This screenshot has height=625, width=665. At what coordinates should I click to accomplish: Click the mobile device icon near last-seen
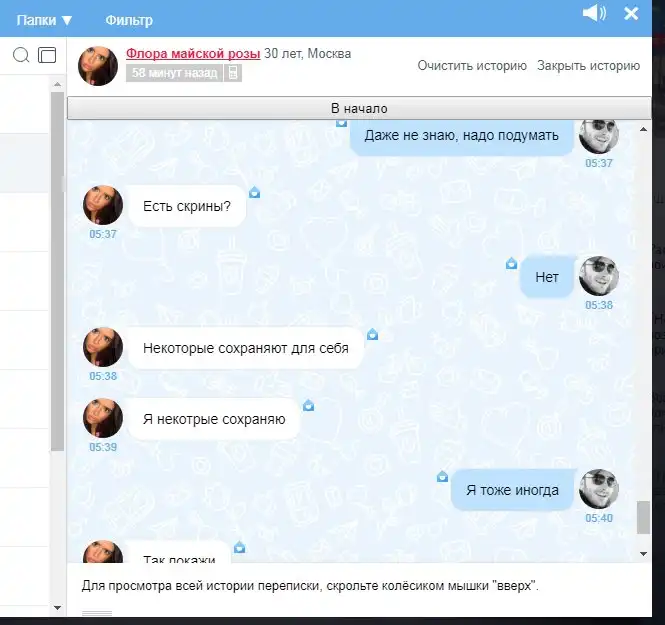click(232, 73)
